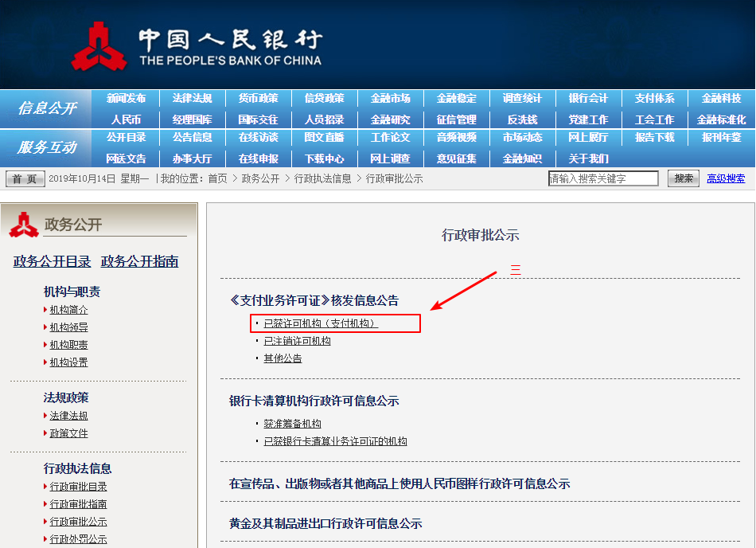
Task: Click the red emblem beside 政务公开
Action: point(24,225)
